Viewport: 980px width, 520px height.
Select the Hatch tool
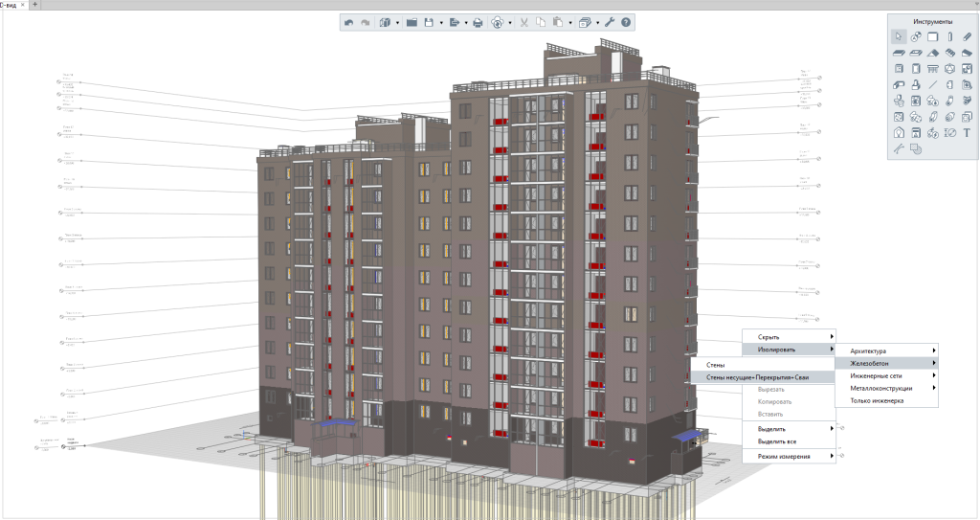tap(916, 149)
